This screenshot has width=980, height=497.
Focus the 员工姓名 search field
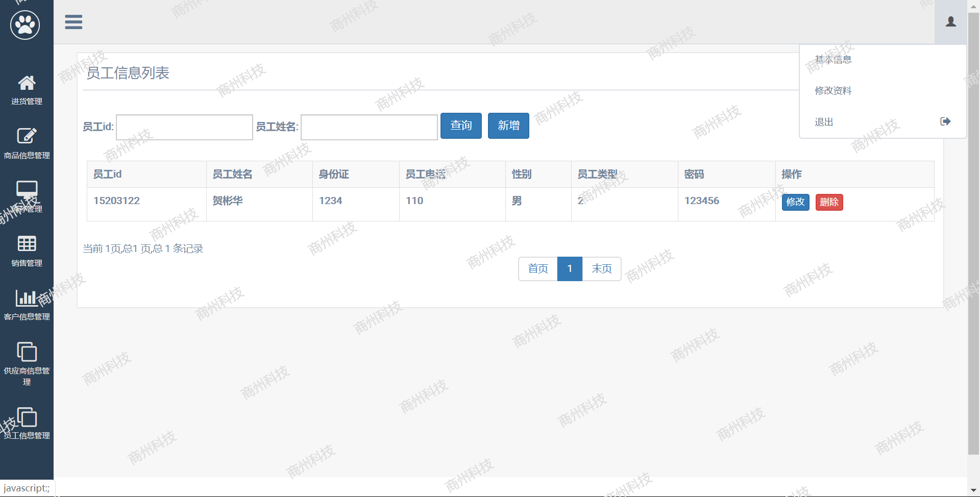[x=369, y=127]
